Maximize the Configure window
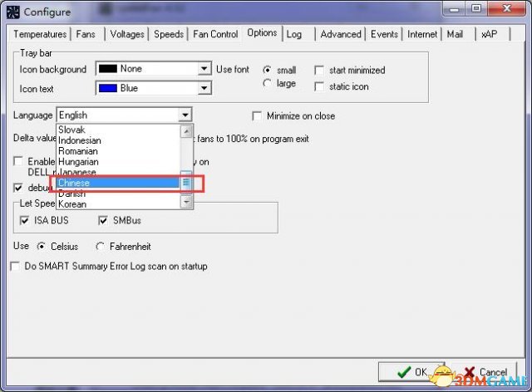The height and width of the screenshot is (392, 532). click(476, 9)
